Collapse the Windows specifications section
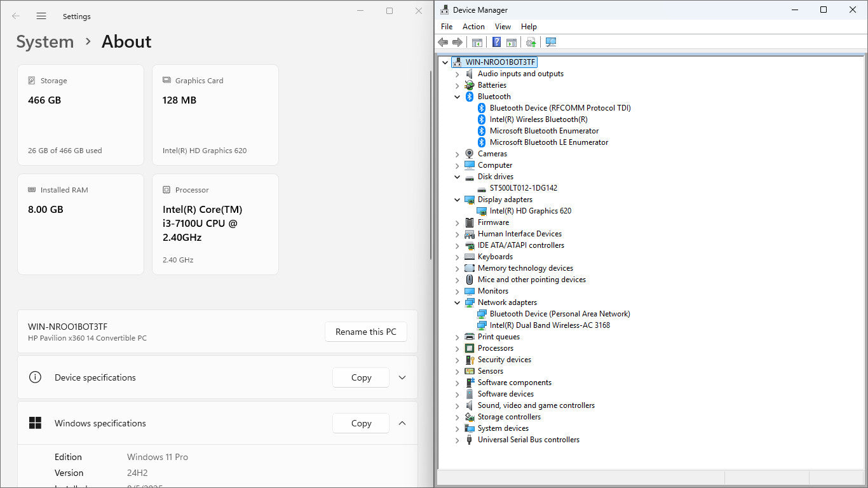 click(402, 423)
